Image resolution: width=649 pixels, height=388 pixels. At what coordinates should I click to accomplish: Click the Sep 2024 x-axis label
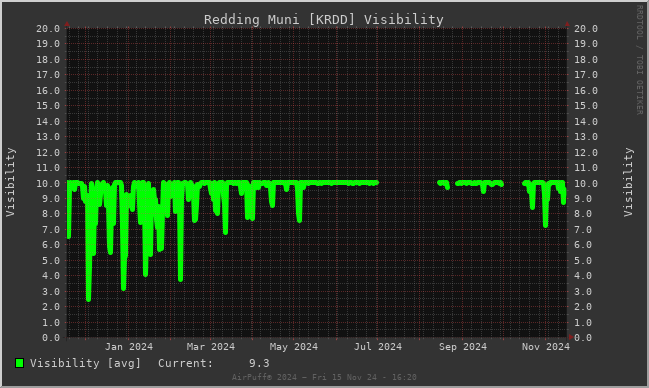(x=463, y=347)
